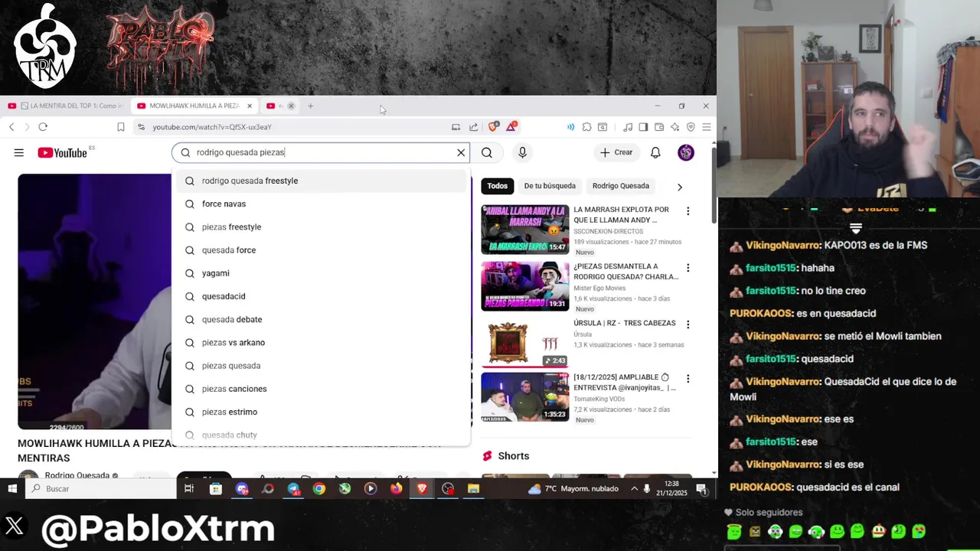The image size is (980, 551).
Task: Select the Todos filter chip
Action: pos(497,186)
